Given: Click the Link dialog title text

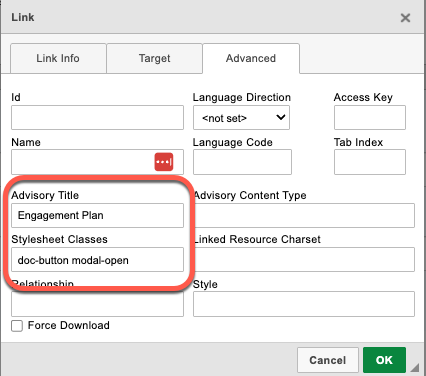Looking at the screenshot, I should (23, 17).
